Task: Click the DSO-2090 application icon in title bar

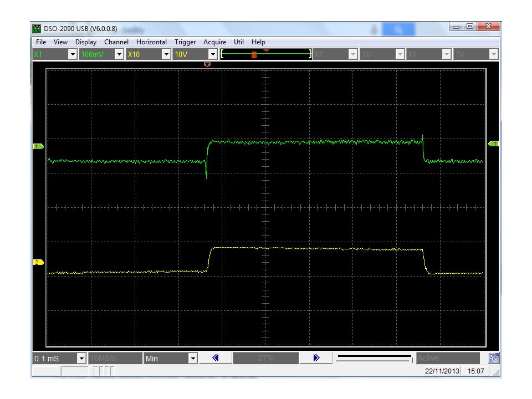Action: click(37, 29)
